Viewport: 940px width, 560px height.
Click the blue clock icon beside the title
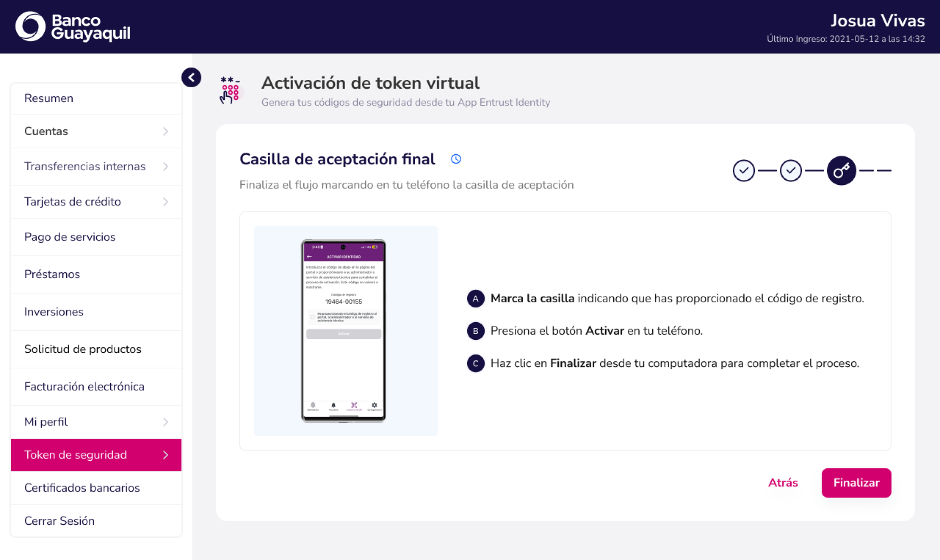click(456, 159)
